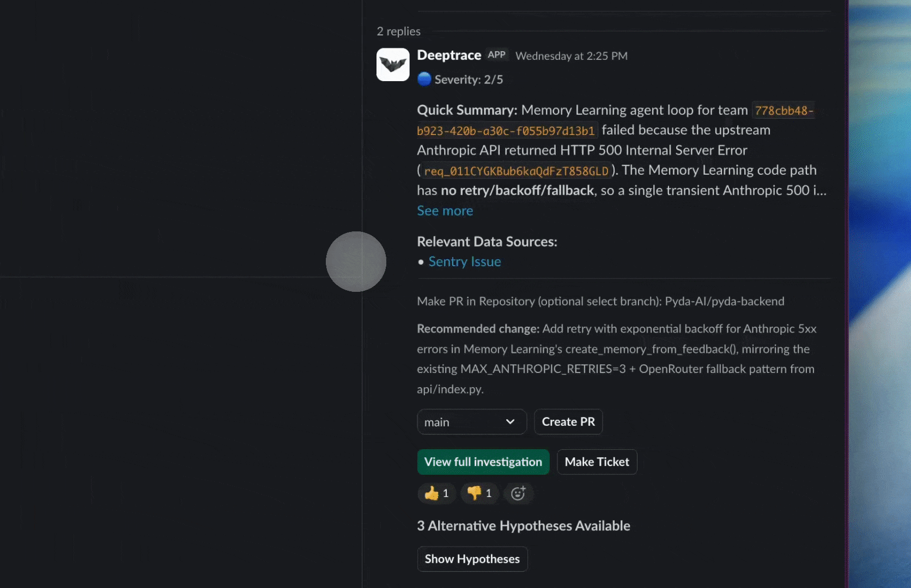
Task: Click the Deeptrace bat app icon
Action: [x=392, y=64]
